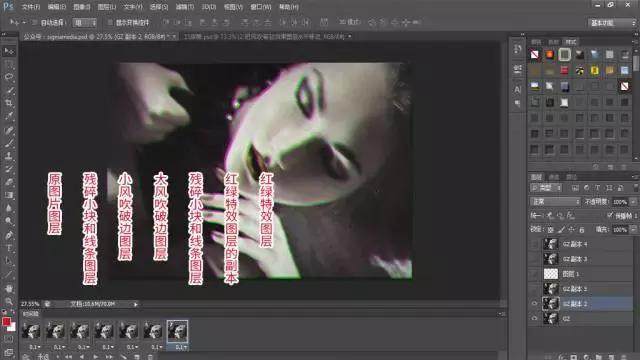Screen dimensions: 640x360
Task: Duplicate the selected timeline frame
Action: (x=137, y=356)
